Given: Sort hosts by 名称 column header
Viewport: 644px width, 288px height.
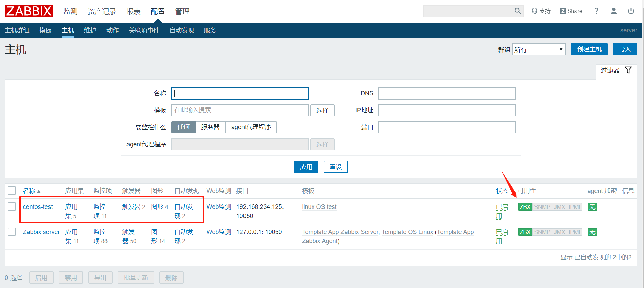Looking at the screenshot, I should (32, 191).
